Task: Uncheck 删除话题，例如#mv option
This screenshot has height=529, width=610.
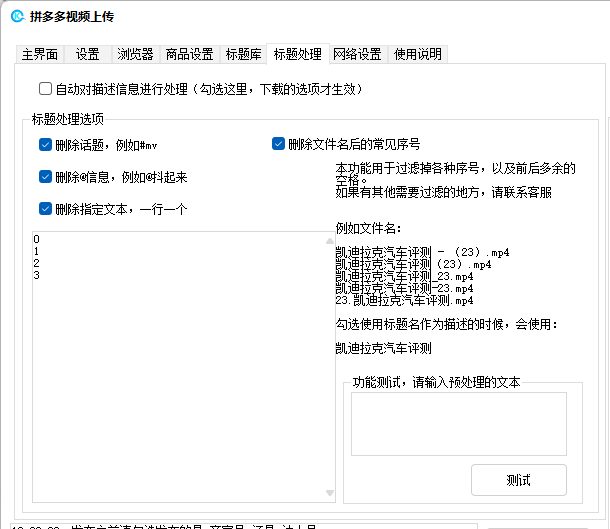Action: [x=45, y=145]
